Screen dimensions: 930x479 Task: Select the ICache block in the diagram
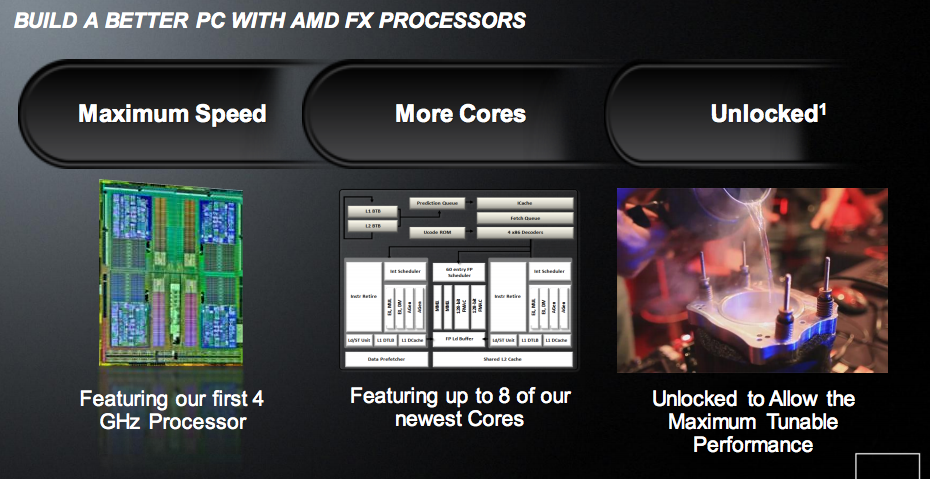(x=524, y=203)
